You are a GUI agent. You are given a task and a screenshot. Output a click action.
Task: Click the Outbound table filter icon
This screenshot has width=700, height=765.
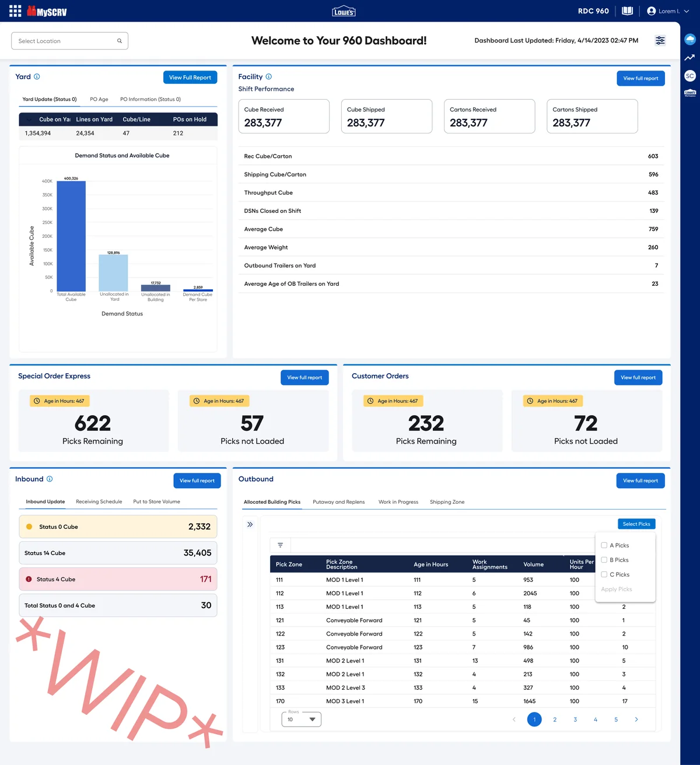point(281,545)
